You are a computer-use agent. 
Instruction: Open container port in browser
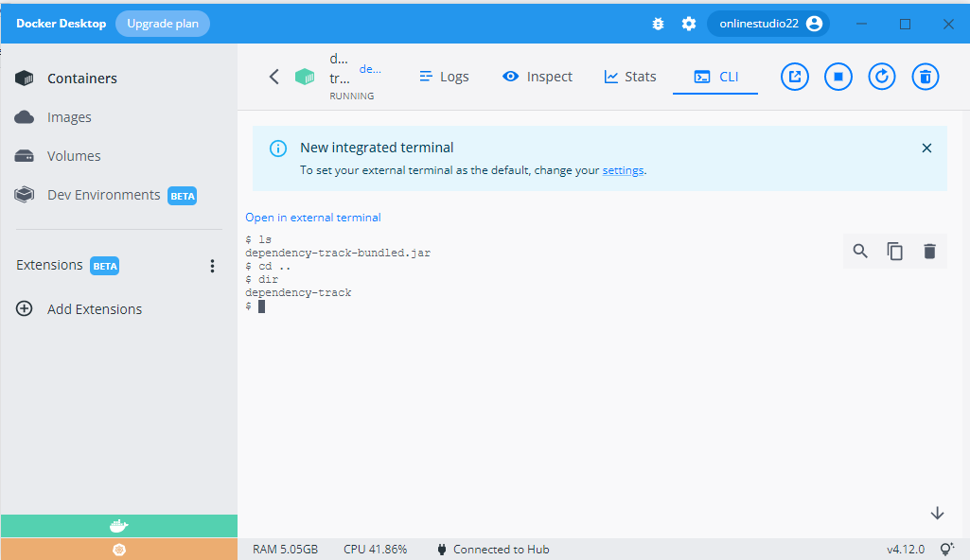pos(794,77)
